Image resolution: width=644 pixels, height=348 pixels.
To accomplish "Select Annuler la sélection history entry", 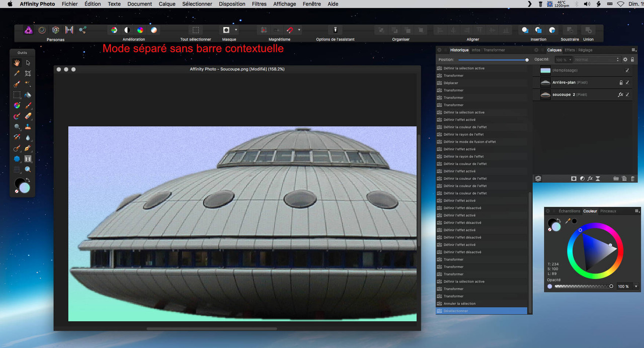I will click(481, 304).
